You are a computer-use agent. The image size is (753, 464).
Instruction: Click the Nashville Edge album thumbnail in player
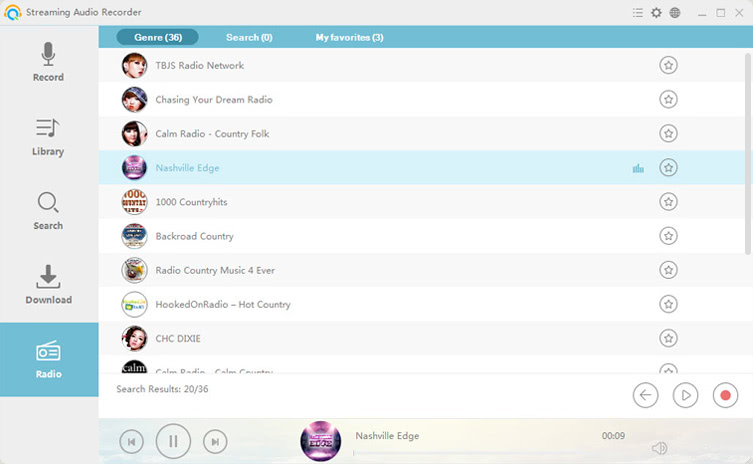[x=320, y=441]
